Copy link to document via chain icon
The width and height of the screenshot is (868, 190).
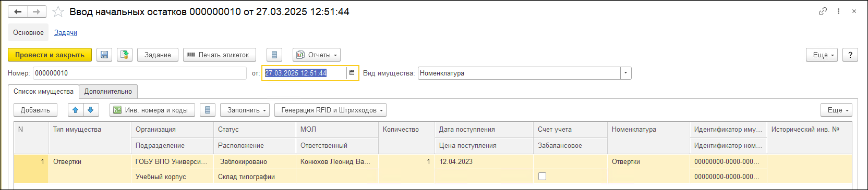[x=823, y=11]
